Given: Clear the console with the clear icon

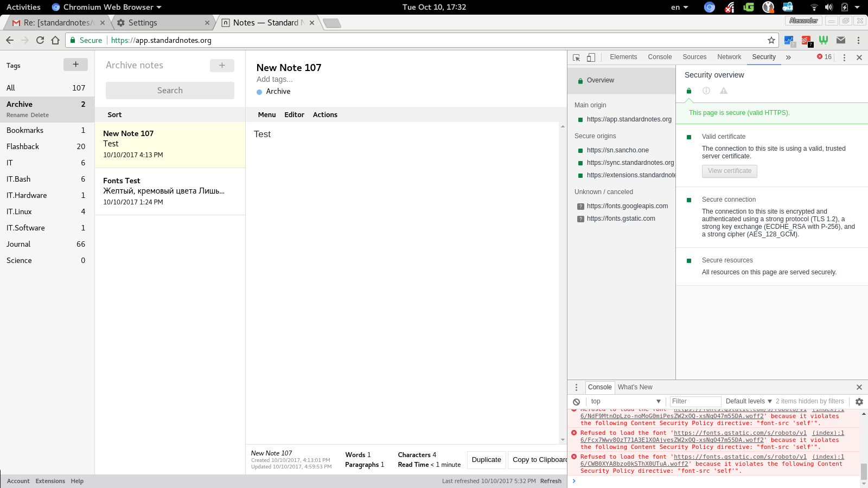Looking at the screenshot, I should (576, 401).
